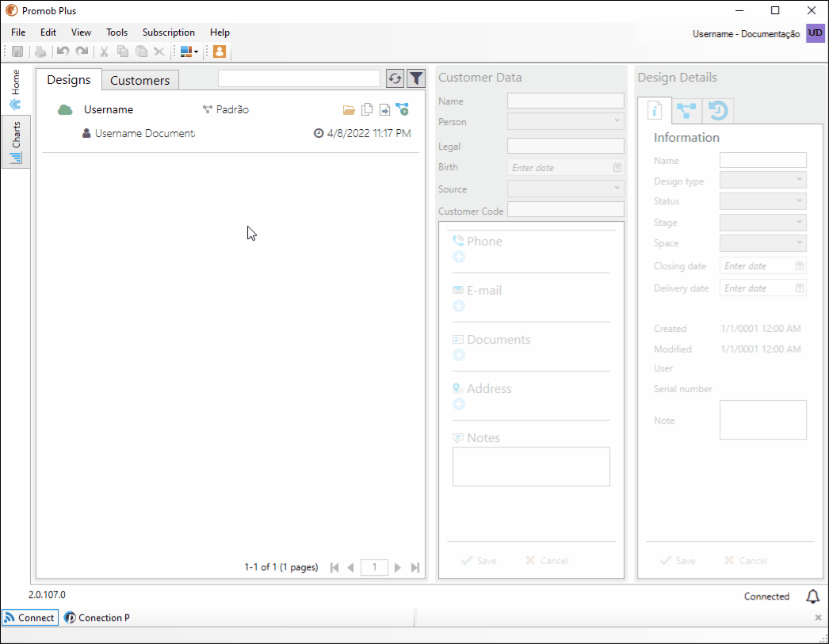
Task: Go to the first page of results
Action: [334, 567]
